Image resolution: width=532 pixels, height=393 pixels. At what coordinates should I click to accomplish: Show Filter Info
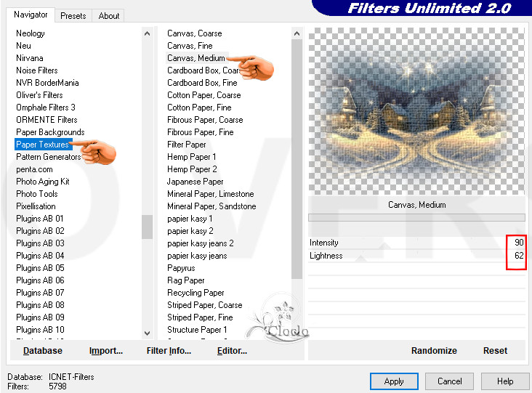[x=169, y=351]
